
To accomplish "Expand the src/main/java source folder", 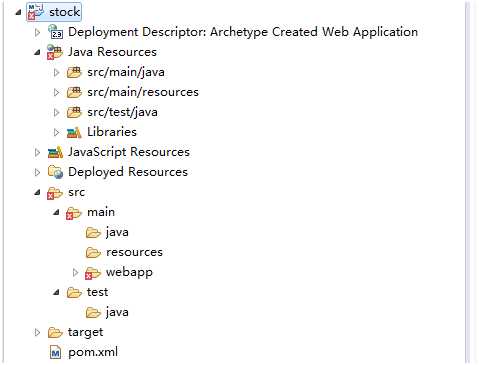I will pyautogui.click(x=56, y=72).
